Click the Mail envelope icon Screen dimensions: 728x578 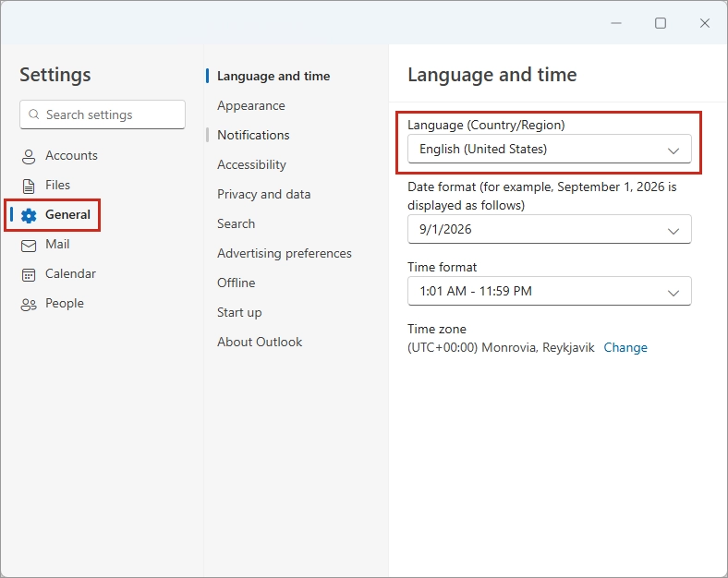(x=29, y=245)
